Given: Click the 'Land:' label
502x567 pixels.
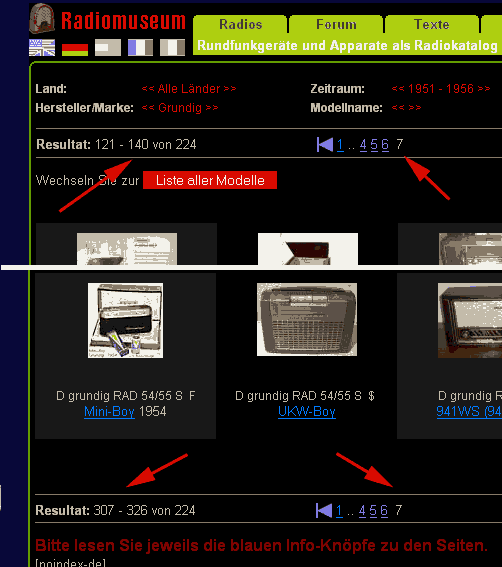Looking at the screenshot, I should tap(51, 89).
